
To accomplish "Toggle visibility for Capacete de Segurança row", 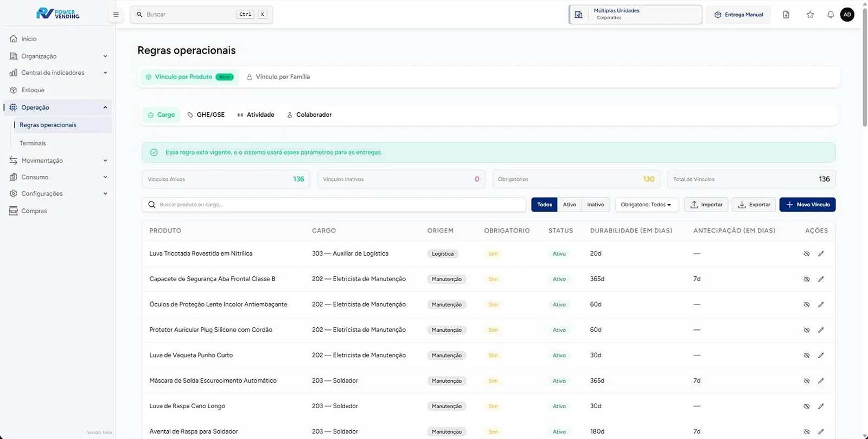I will [807, 279].
